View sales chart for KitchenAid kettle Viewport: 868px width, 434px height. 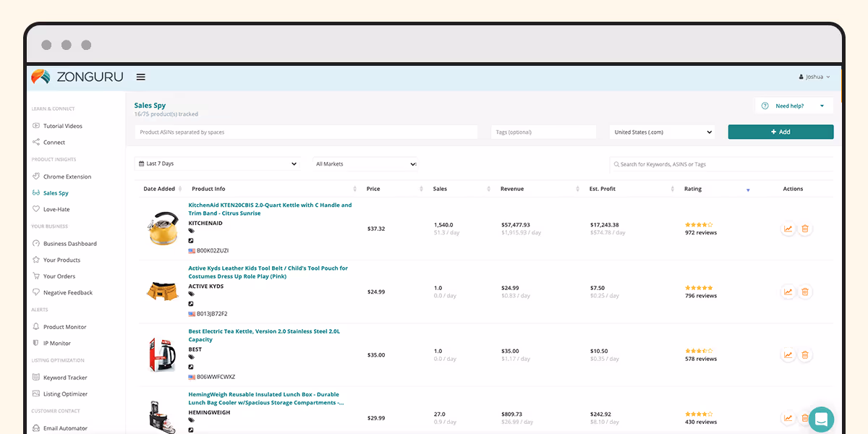[788, 229]
